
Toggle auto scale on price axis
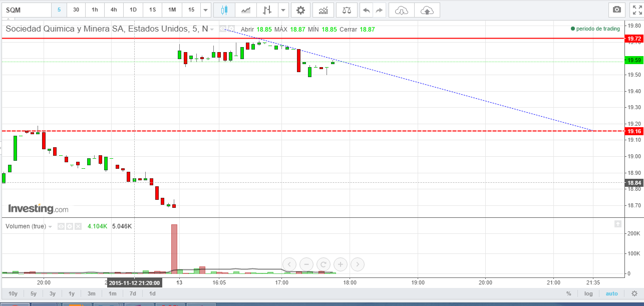point(611,293)
